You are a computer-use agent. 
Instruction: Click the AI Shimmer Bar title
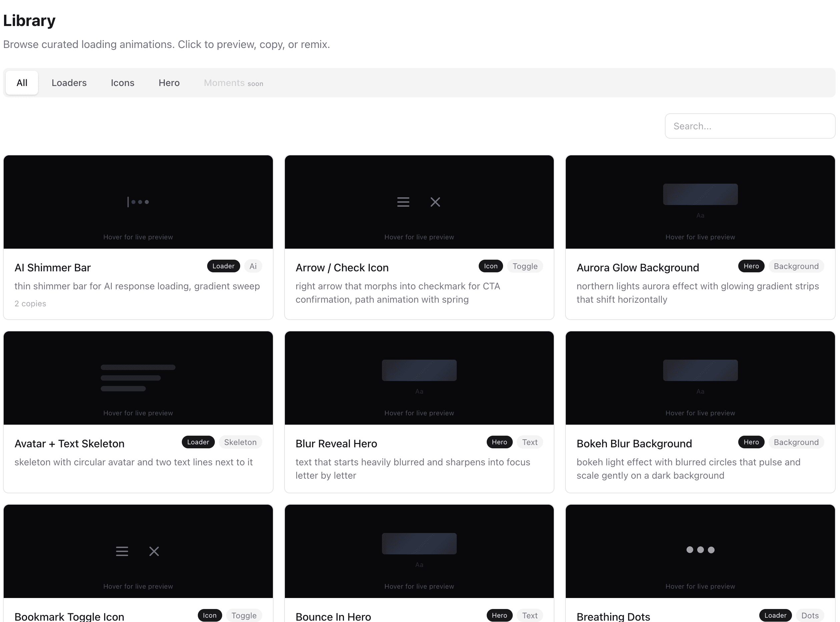(53, 267)
